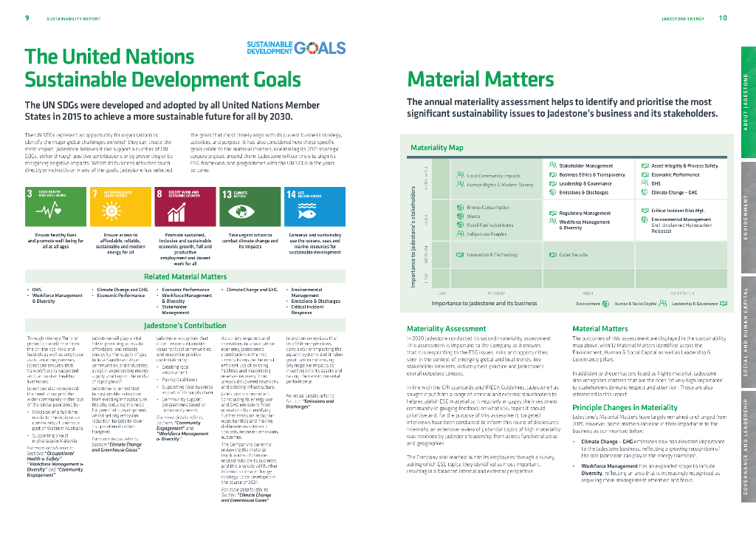Click the Cyber Security label in the map
This screenshot has height=535, width=756.
(x=573, y=255)
